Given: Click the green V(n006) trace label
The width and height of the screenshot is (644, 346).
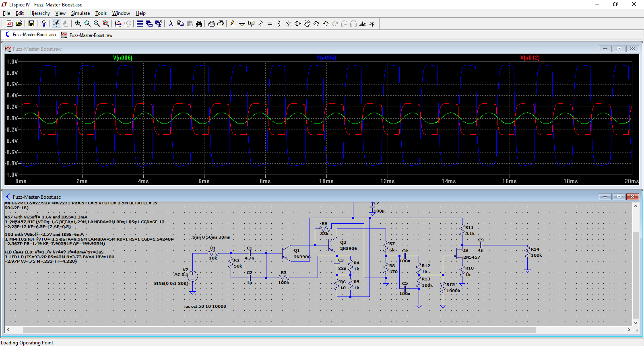Looking at the screenshot, I should 122,58.
